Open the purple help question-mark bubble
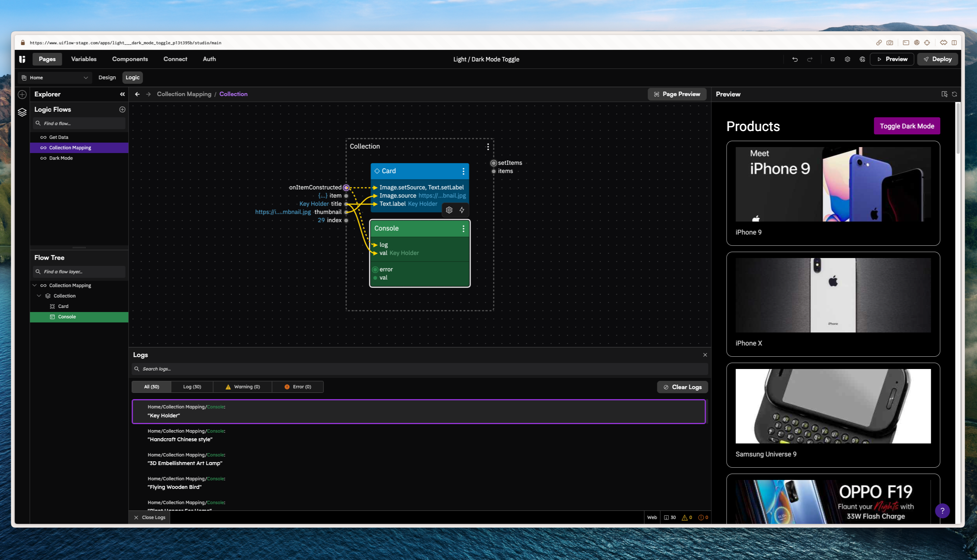The height and width of the screenshot is (560, 977). pos(942,511)
